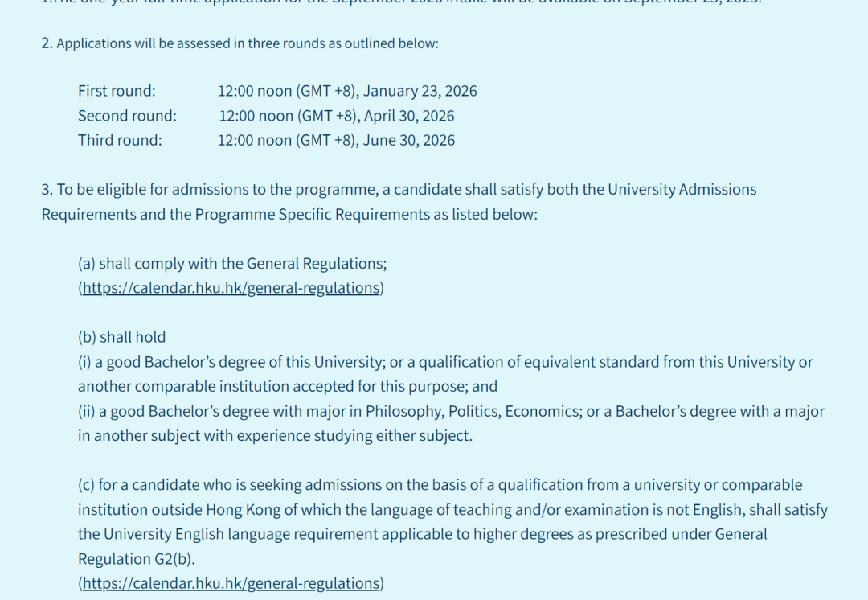This screenshot has height=600, width=868.
Task: Click the '(b) shall hold' line
Action: [121, 337]
